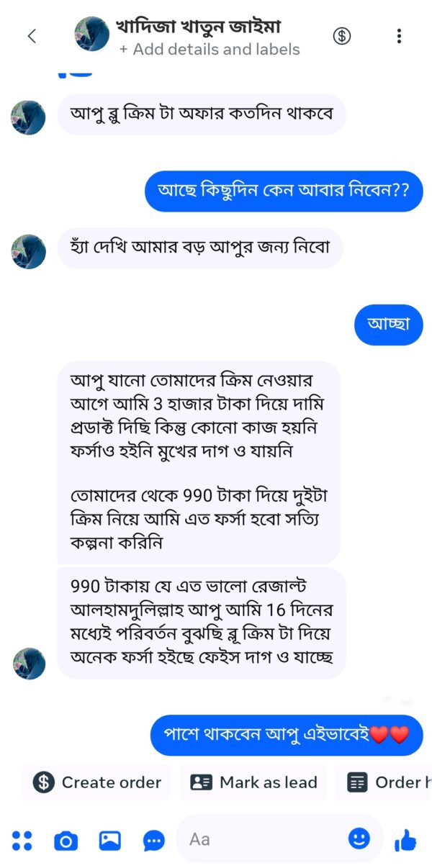Image resolution: width=432 pixels, height=868 pixels.
Task: Open the apps grid beside the camera
Action: tap(23, 840)
